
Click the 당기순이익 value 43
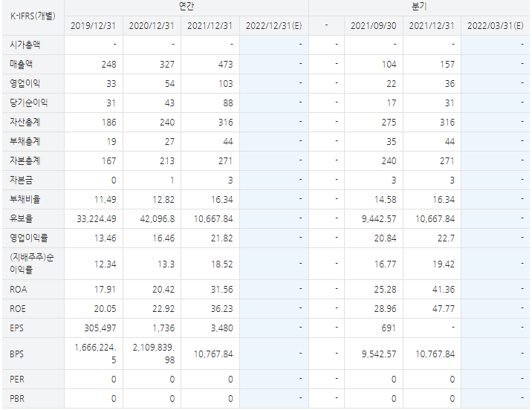point(169,103)
